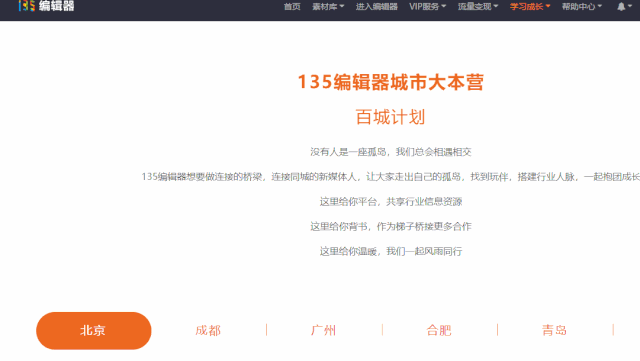Viewport: 640px width, 361px height.
Task: Click the line 没有人是一座孤岛，我们总会相遇相交
Action: coord(391,152)
